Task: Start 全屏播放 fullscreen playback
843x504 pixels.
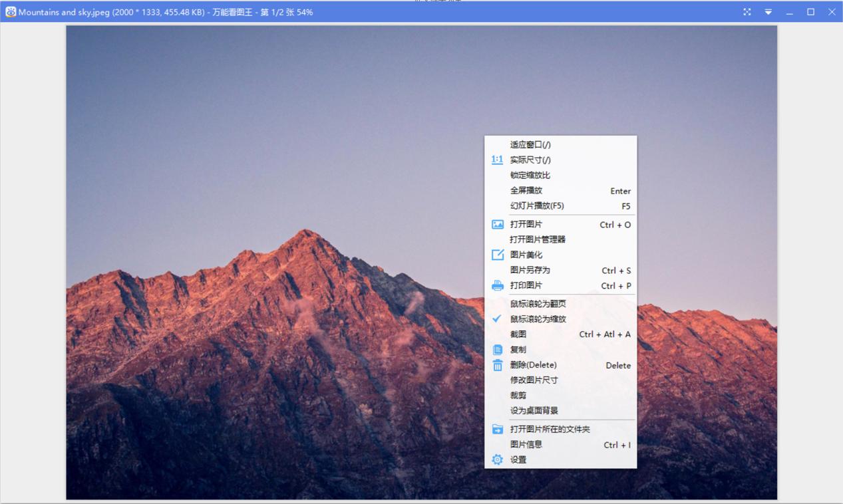Action: point(560,190)
